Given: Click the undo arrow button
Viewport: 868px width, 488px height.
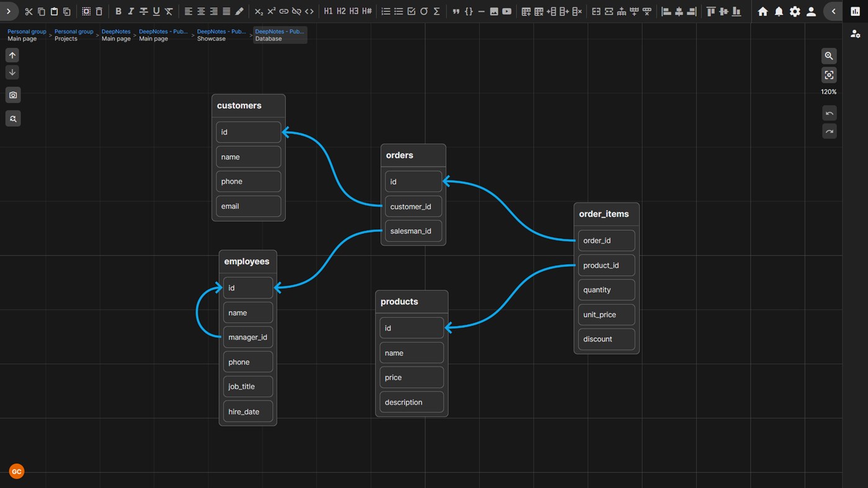Looking at the screenshot, I should click(x=829, y=113).
